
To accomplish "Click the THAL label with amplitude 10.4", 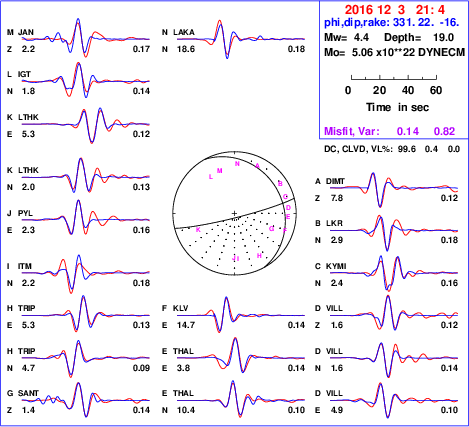I will point(183,393).
